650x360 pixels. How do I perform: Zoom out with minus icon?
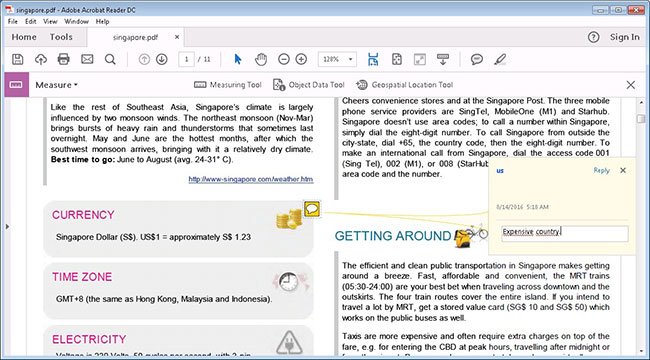tap(284, 59)
